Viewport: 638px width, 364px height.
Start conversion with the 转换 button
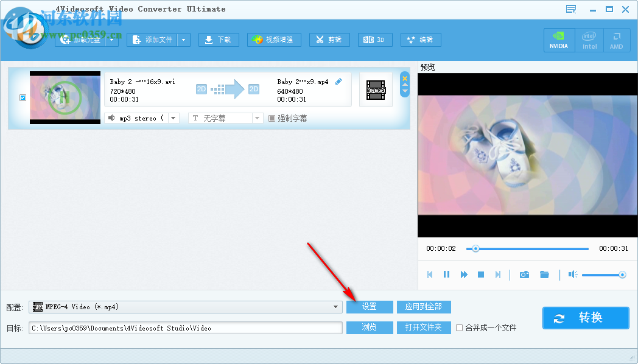[585, 318]
